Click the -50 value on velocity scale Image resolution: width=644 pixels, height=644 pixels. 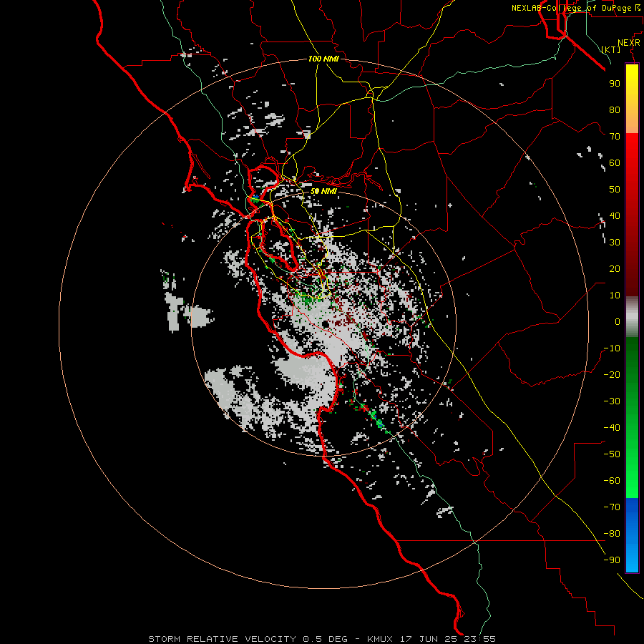[x=612, y=454]
